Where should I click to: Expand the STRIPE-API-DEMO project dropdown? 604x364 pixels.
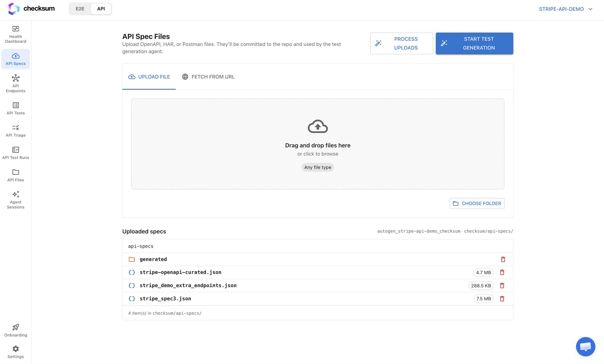pyautogui.click(x=565, y=9)
